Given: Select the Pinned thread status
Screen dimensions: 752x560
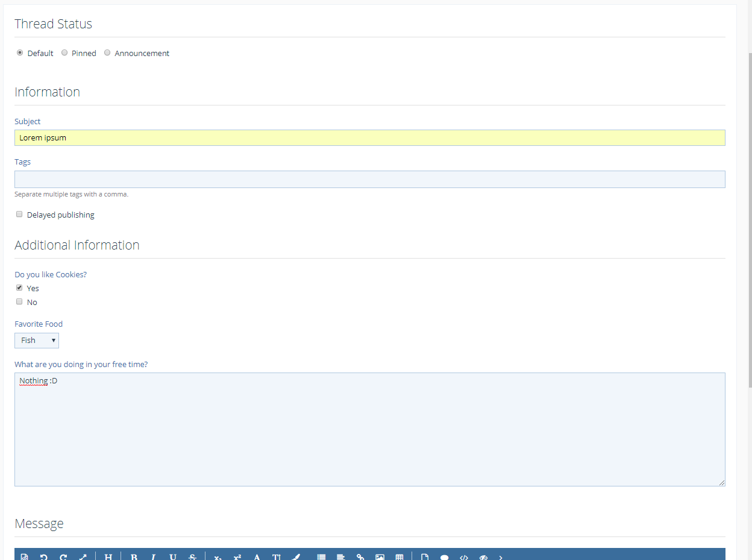Looking at the screenshot, I should [64, 53].
